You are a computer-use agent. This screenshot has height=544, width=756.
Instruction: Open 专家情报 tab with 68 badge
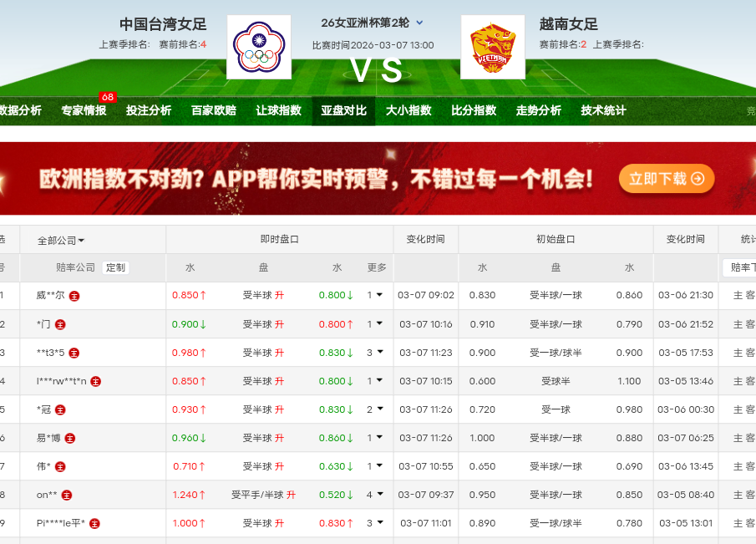(84, 110)
